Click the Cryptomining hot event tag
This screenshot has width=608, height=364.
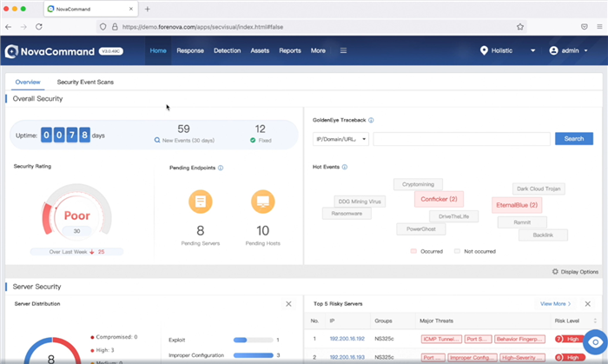coord(418,184)
